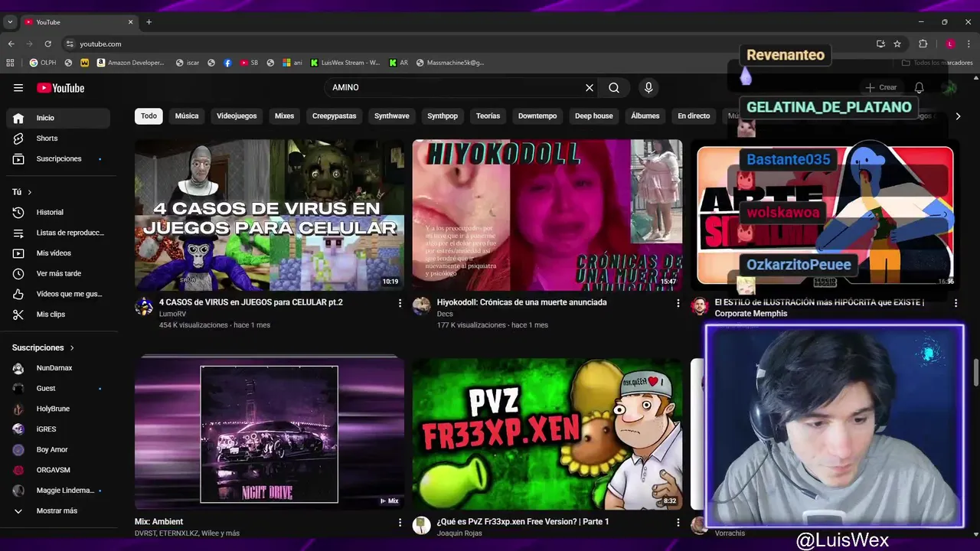The width and height of the screenshot is (980, 551).
Task: Open NunDarnax channel subscription
Action: (58, 368)
